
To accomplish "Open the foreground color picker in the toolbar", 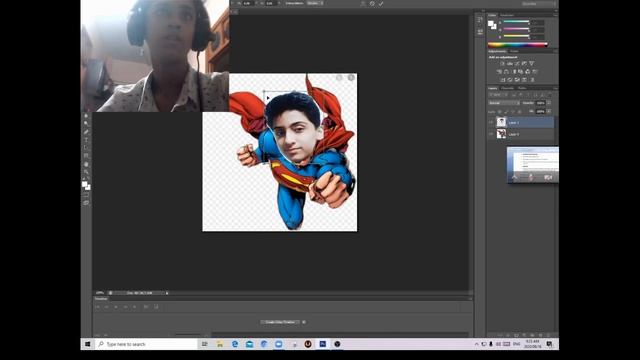I will point(84,184).
